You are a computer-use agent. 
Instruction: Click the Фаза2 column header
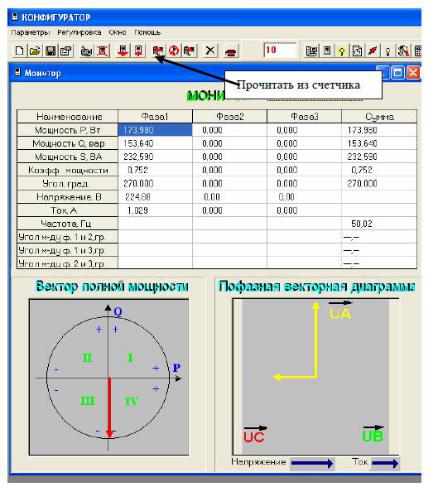(230, 117)
